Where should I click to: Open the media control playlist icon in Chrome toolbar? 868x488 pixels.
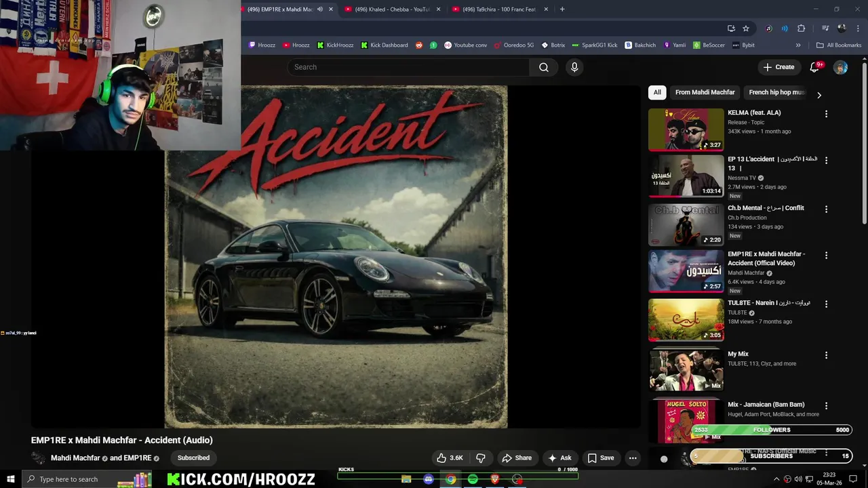[x=825, y=28]
